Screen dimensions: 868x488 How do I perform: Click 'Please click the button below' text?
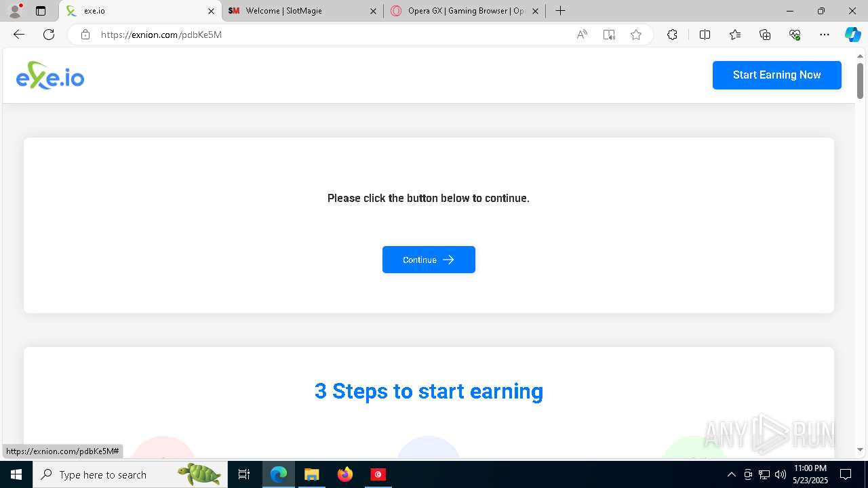coord(429,198)
